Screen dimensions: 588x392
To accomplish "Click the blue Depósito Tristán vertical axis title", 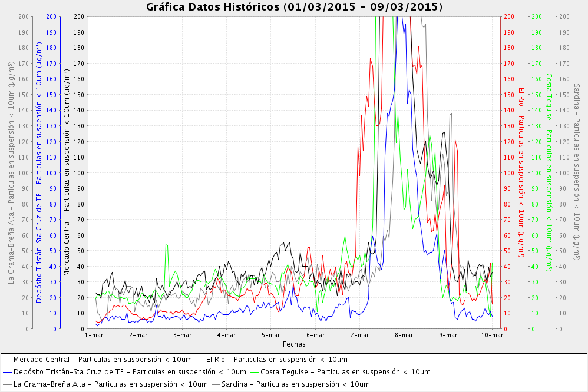I will click(x=39, y=172).
